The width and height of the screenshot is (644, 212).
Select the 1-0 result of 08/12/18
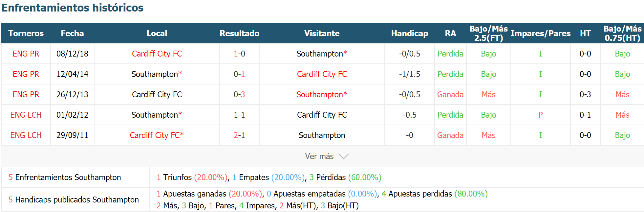[x=239, y=54]
